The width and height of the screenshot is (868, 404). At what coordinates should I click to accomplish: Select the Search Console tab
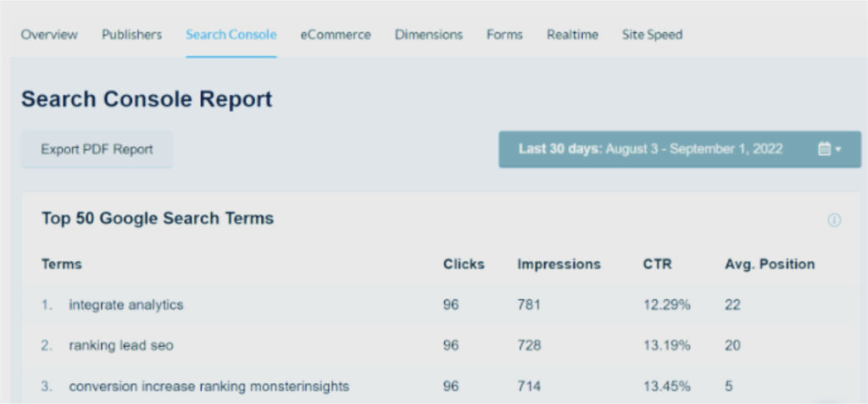(x=231, y=35)
